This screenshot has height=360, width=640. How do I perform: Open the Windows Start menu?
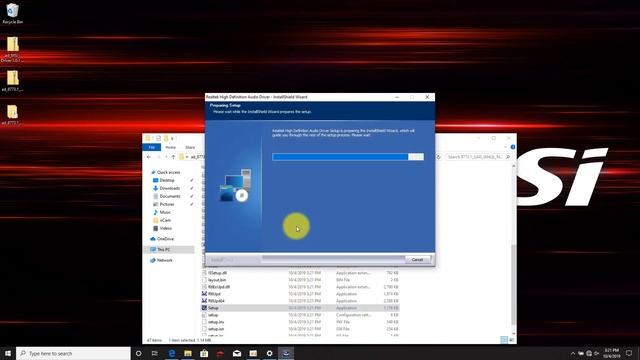[8, 353]
